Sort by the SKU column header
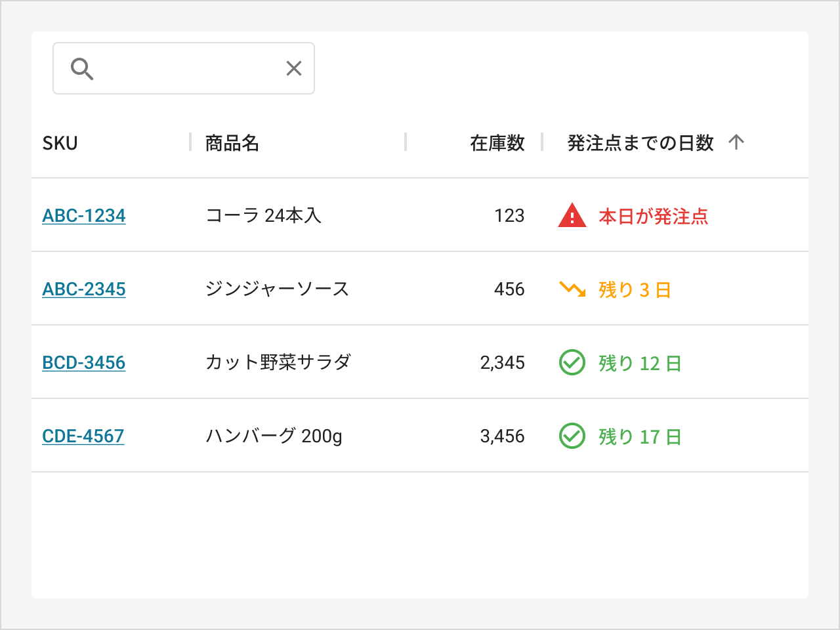The image size is (840, 630). [60, 143]
